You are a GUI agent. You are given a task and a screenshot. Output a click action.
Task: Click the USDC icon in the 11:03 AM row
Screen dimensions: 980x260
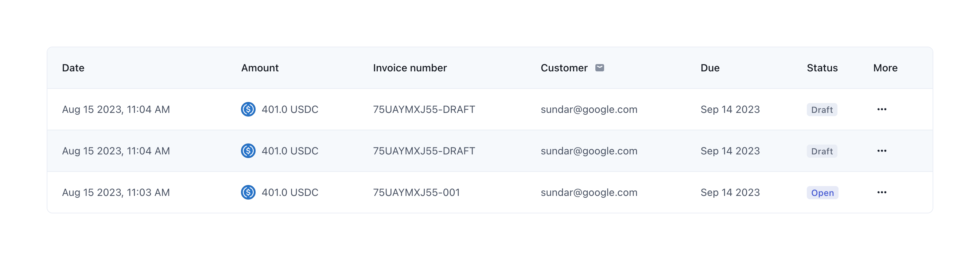tap(248, 192)
